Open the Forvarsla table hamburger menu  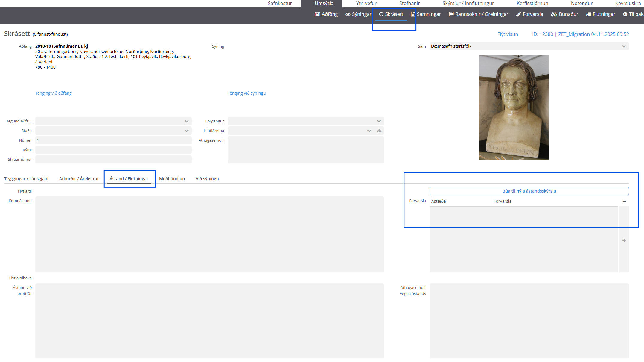[x=624, y=201]
